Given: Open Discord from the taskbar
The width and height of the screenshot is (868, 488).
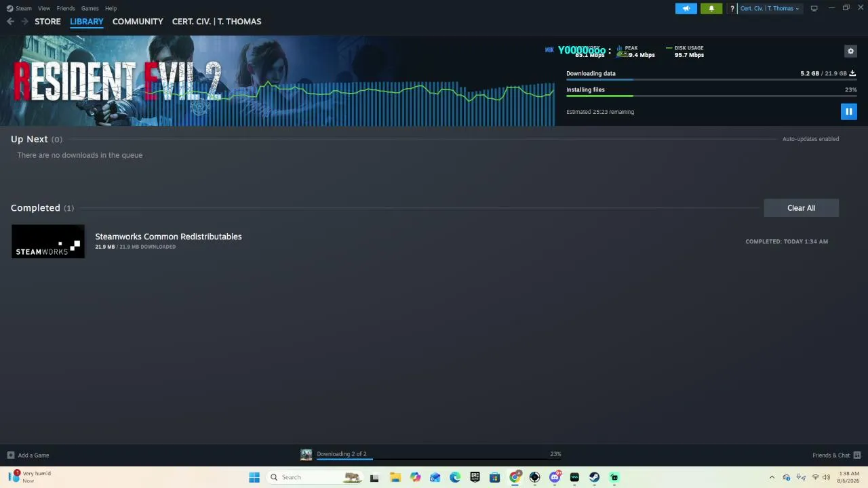Looking at the screenshot, I should pyautogui.click(x=555, y=477).
